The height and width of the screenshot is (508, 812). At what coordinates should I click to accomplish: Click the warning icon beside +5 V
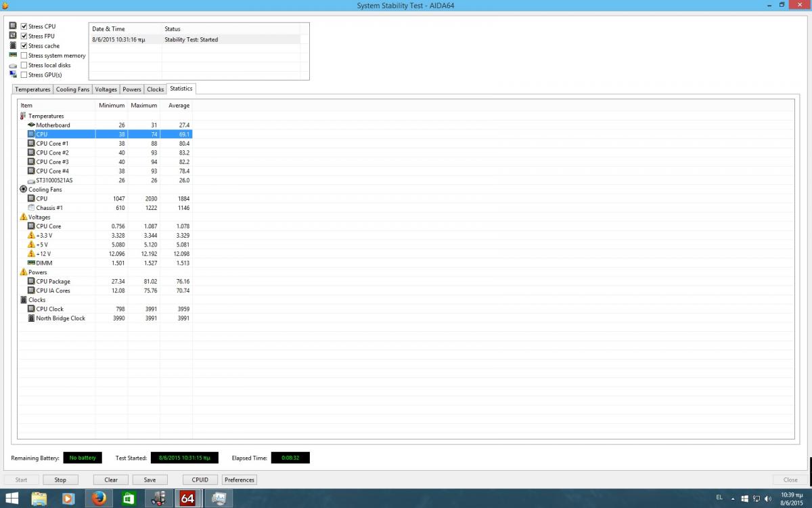[31, 245]
